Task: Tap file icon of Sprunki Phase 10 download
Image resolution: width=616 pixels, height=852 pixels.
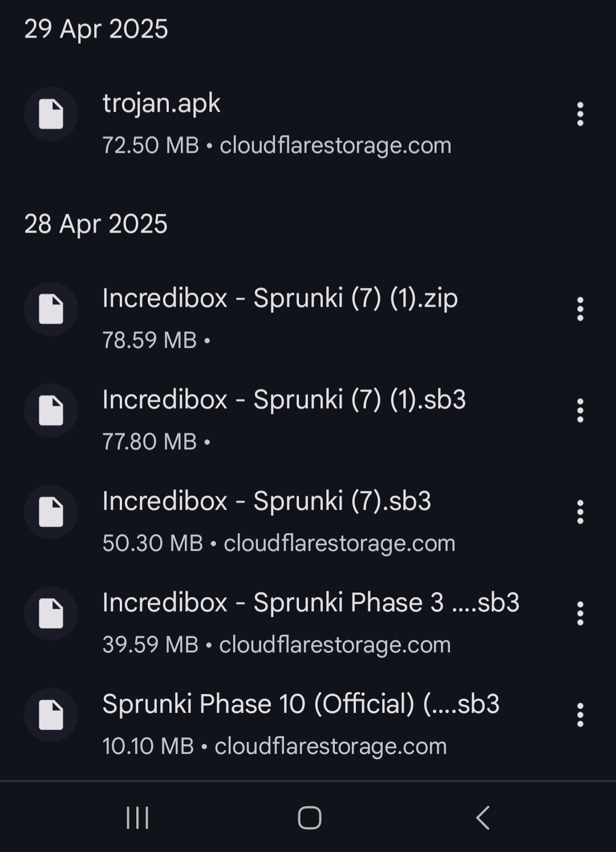Action: 51,715
